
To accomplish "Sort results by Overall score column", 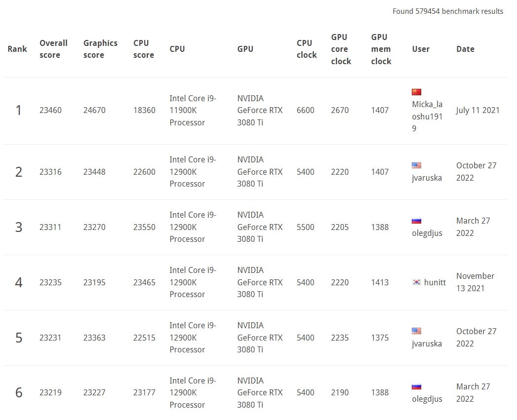I will [53, 49].
